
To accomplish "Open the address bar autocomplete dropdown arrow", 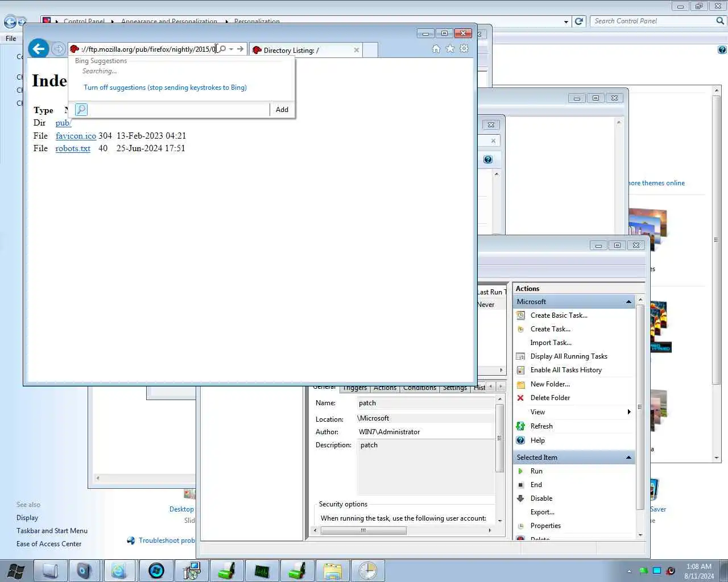I will tap(231, 49).
